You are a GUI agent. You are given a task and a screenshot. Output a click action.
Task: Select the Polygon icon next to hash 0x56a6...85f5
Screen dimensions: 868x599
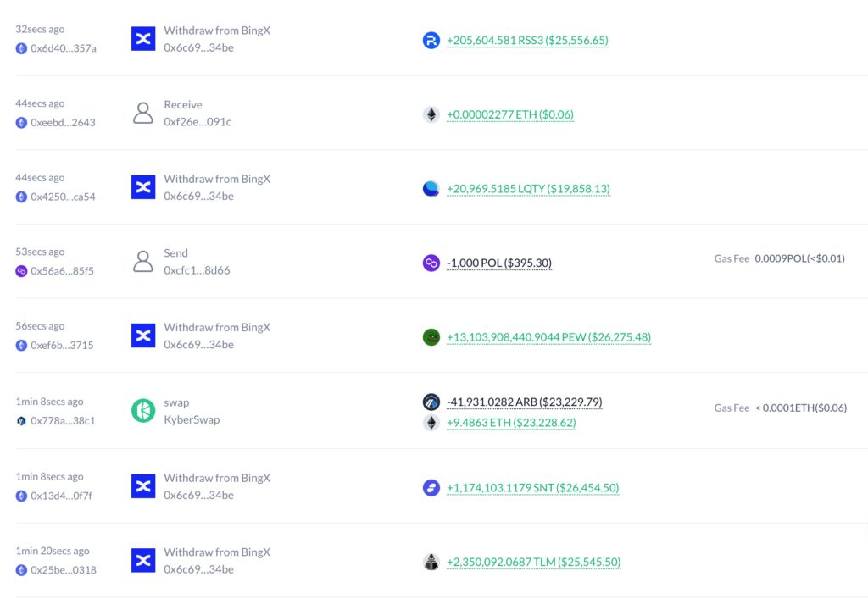[x=19, y=269]
